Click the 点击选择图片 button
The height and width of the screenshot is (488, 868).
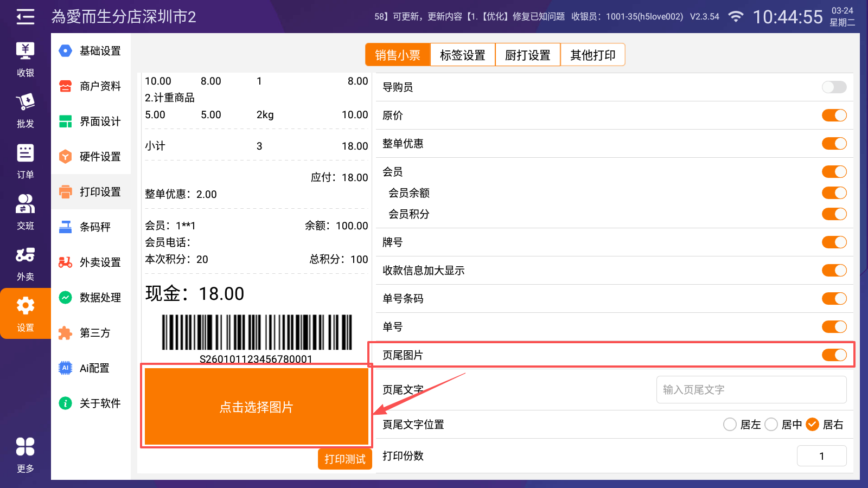click(x=256, y=407)
